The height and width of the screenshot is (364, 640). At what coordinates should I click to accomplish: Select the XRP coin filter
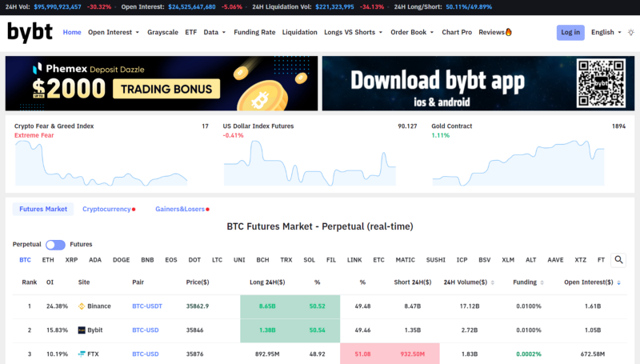(x=71, y=260)
